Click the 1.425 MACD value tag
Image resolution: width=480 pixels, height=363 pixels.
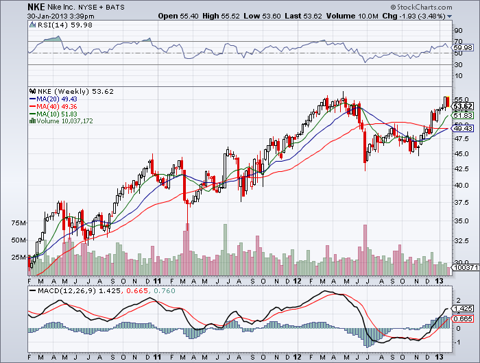pyautogui.click(x=463, y=308)
